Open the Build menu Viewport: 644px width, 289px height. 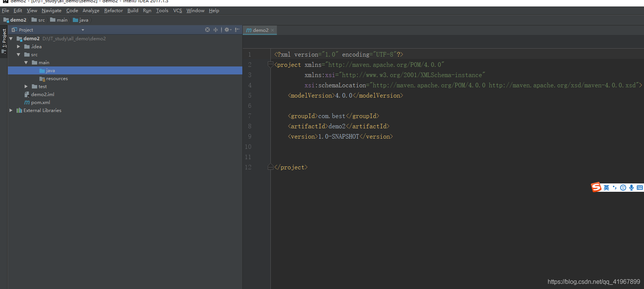click(133, 11)
